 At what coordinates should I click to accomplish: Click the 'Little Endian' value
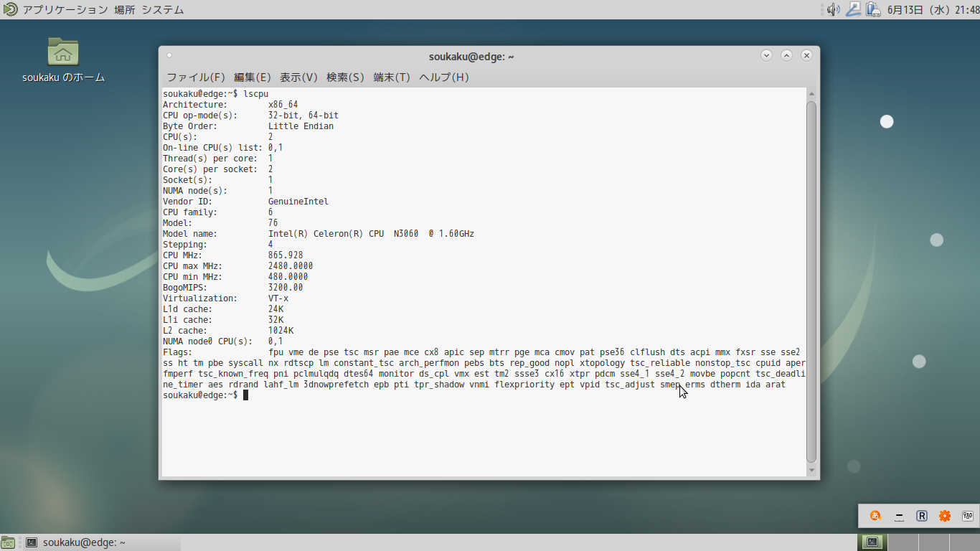[x=301, y=126]
